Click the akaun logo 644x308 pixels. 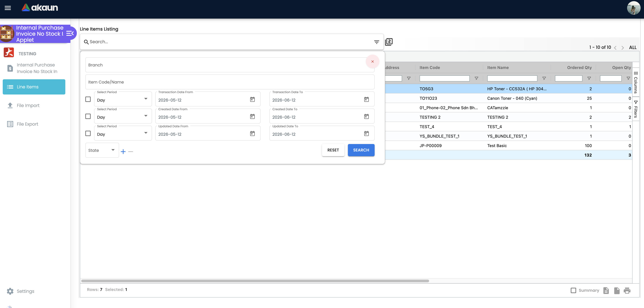pyautogui.click(x=40, y=7)
